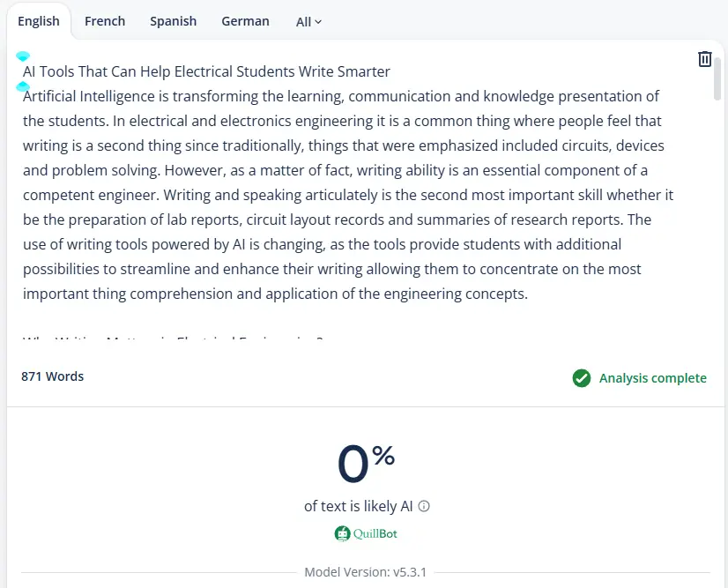The height and width of the screenshot is (588, 728).
Task: Click the Model Version v5.3.1 text
Action: click(365, 572)
